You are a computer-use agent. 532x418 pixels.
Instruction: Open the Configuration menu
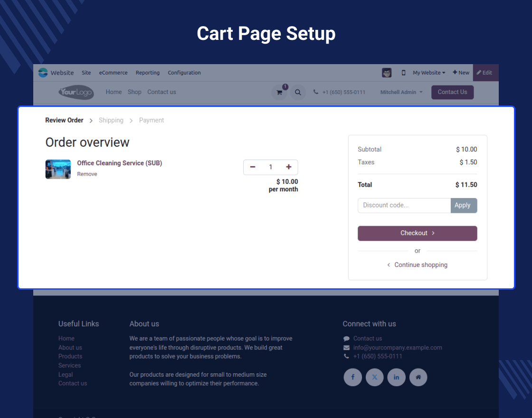pyautogui.click(x=184, y=73)
